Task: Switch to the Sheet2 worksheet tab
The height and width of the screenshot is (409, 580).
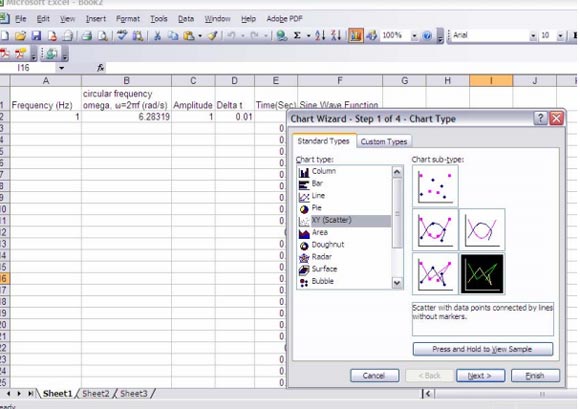Action: pyautogui.click(x=95, y=393)
